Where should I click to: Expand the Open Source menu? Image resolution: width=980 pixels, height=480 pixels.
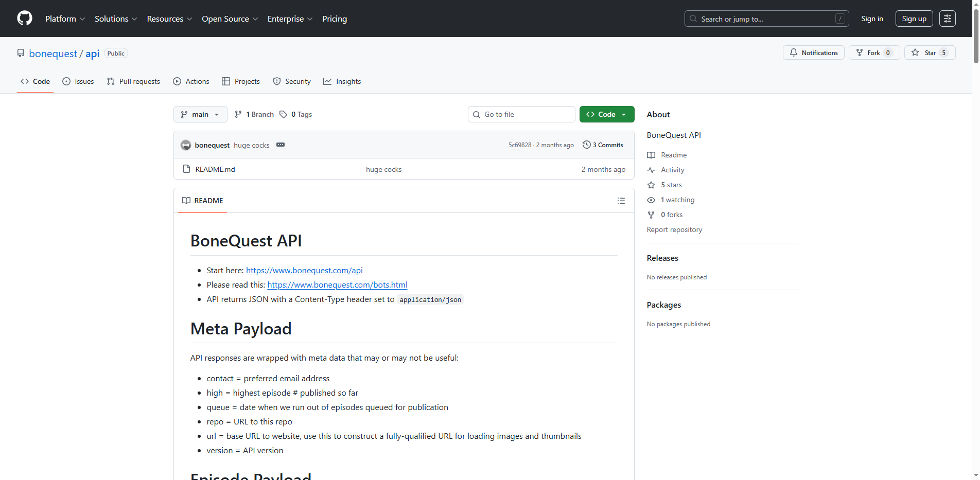click(230, 19)
